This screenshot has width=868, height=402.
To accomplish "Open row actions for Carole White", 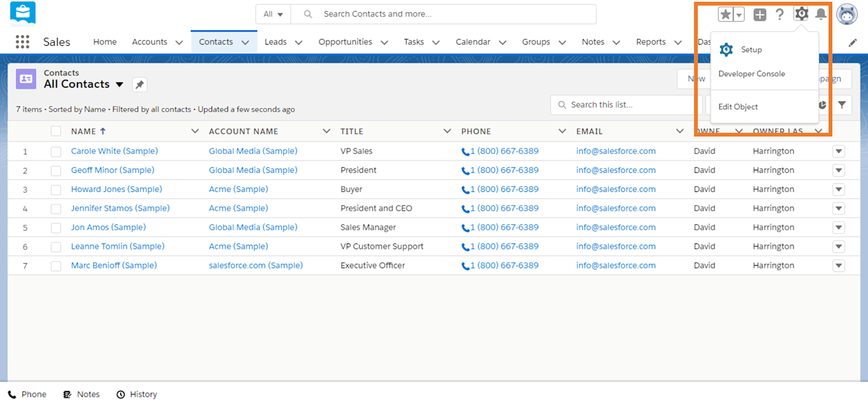I will click(x=839, y=152).
